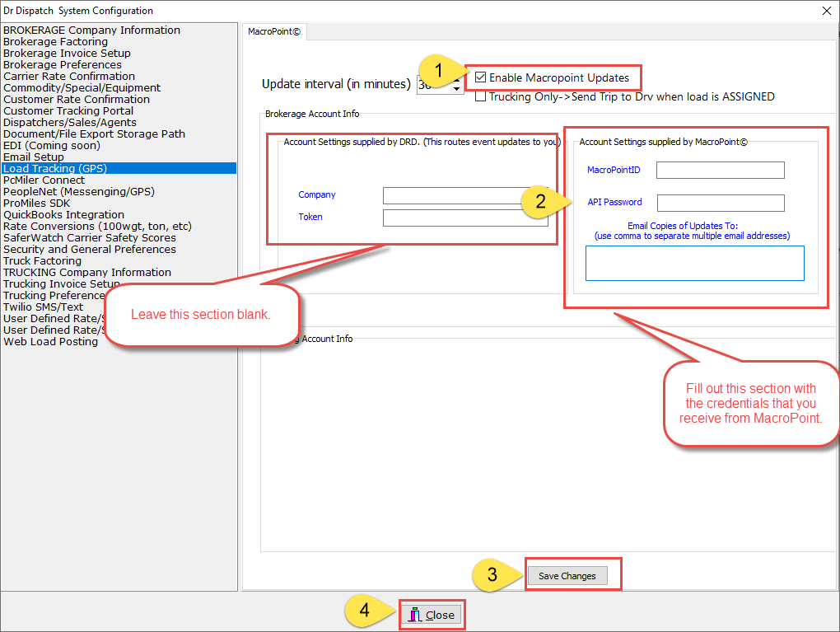Viewport: 840px width, 632px height.
Task: Select BROKERAGE Company Information
Action: 91,30
